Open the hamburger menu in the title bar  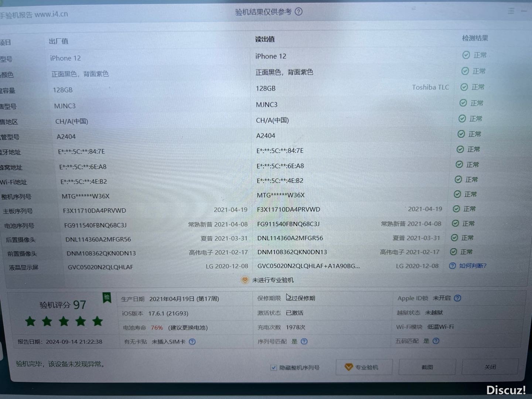(x=511, y=11)
